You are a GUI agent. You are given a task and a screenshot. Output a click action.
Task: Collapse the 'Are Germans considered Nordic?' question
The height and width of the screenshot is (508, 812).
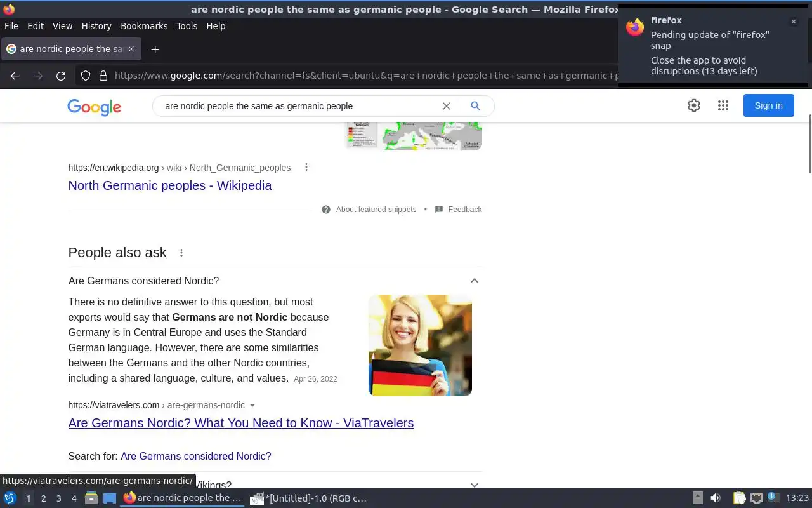click(x=474, y=281)
